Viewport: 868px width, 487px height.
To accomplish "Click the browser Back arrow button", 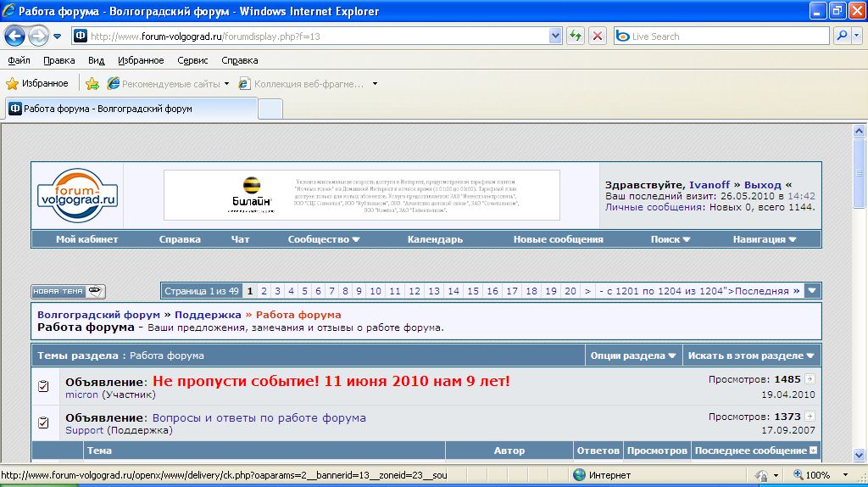I will [14, 36].
